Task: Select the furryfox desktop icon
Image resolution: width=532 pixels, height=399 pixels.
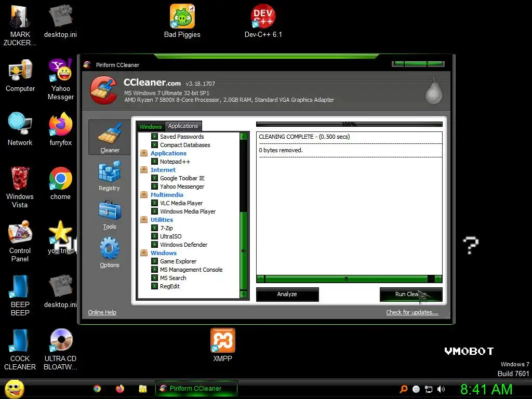Action: click(60, 129)
